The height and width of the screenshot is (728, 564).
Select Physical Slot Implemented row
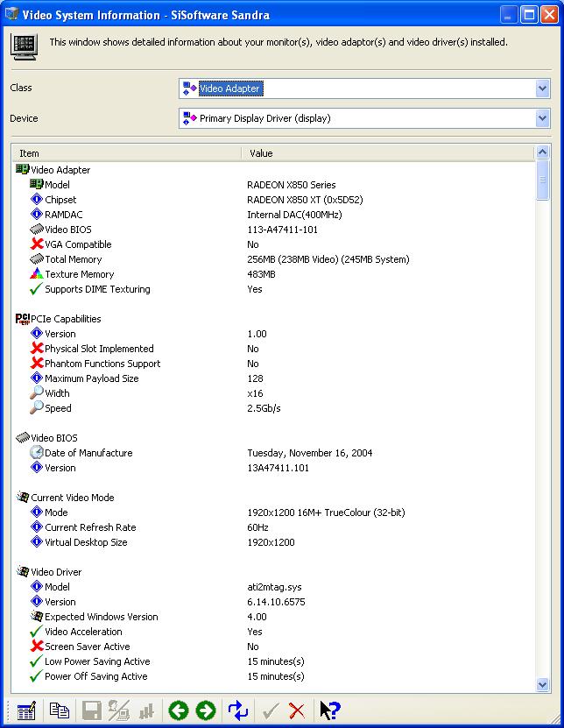pyautogui.click(x=273, y=349)
